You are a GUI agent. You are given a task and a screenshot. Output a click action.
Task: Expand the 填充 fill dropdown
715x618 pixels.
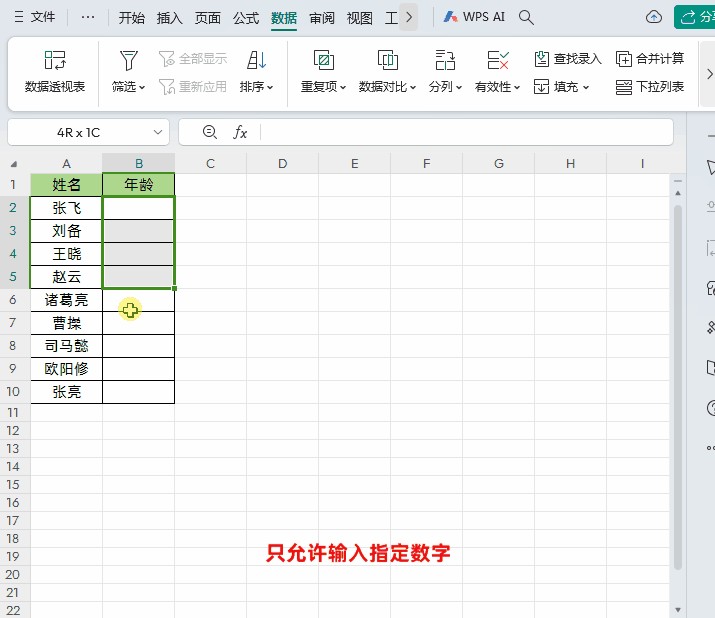click(562, 87)
